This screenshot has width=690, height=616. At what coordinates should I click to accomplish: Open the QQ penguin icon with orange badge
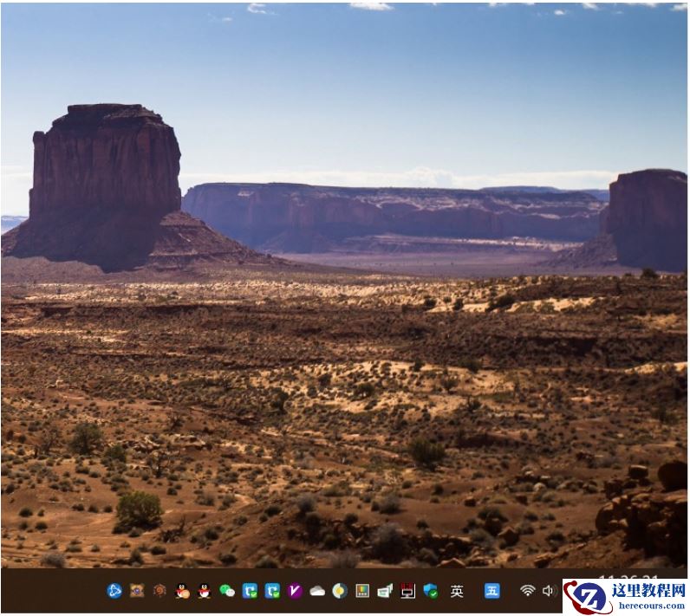(x=182, y=591)
